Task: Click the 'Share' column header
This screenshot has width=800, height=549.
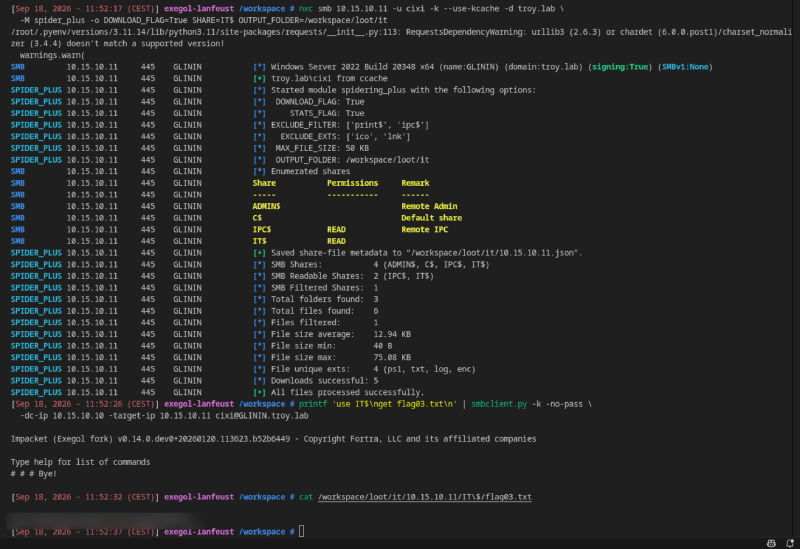Action: pyautogui.click(x=264, y=183)
